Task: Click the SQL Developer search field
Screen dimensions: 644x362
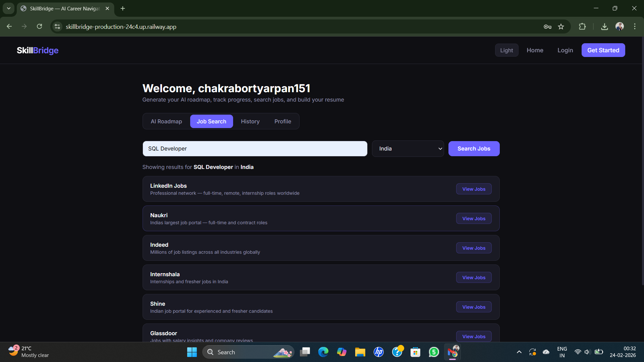Action: [x=255, y=148]
